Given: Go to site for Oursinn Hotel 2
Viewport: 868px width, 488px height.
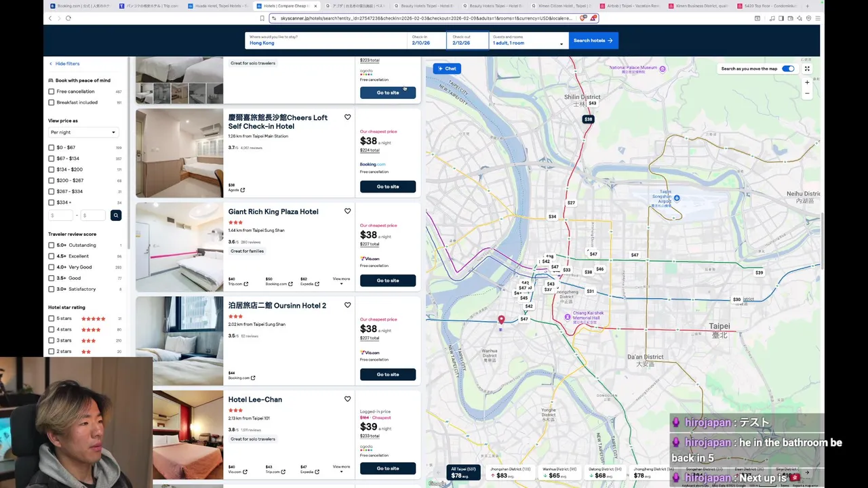Looking at the screenshot, I should coord(388,374).
